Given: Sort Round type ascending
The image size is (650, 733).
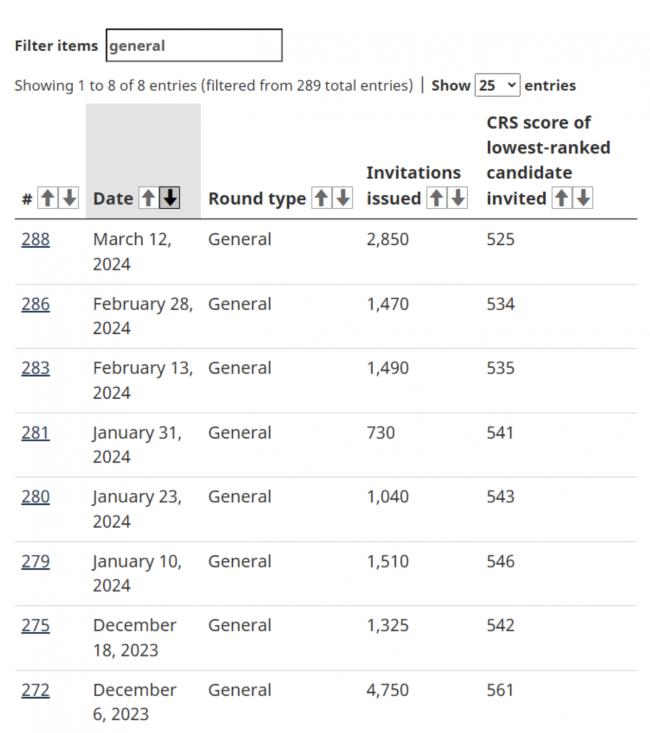Looking at the screenshot, I should click(x=321, y=198).
